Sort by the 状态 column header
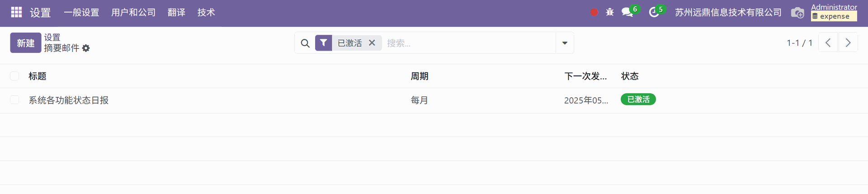The width and height of the screenshot is (868, 194). click(x=630, y=76)
